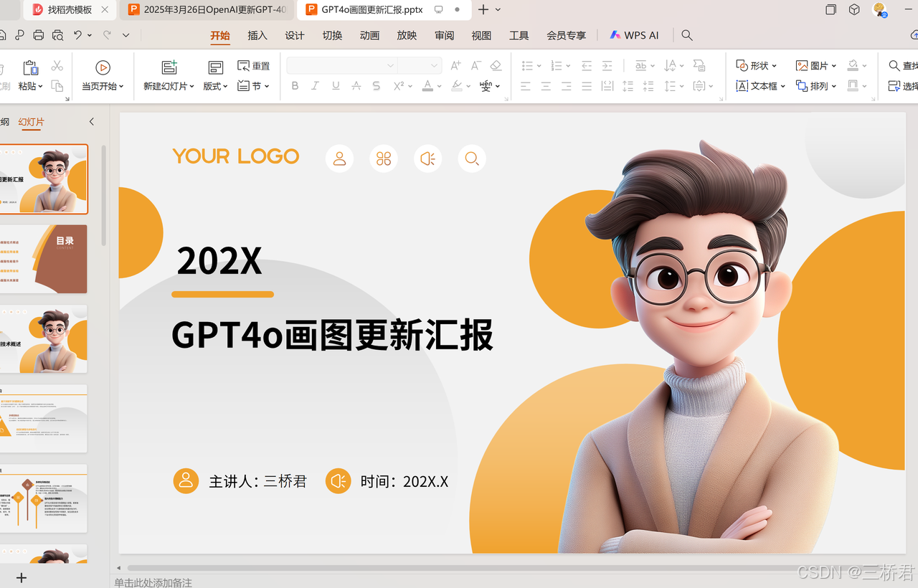
Task: Open the font size dropdown
Action: pos(434,66)
